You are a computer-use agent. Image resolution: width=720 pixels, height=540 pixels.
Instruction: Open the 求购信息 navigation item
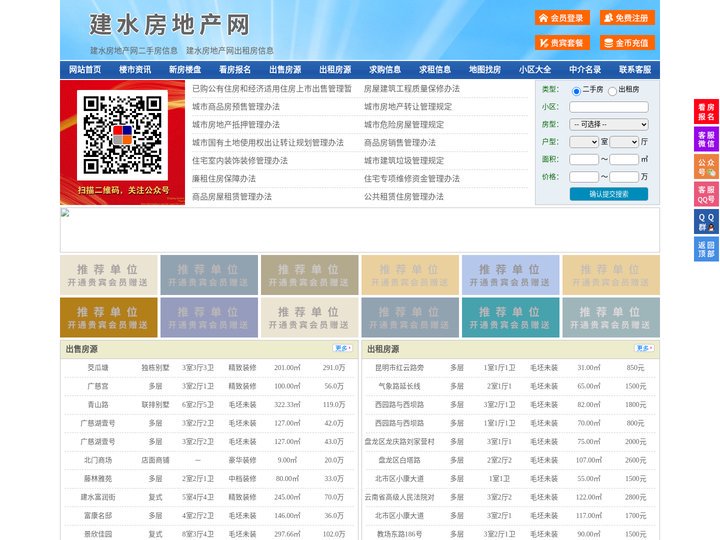(x=385, y=70)
